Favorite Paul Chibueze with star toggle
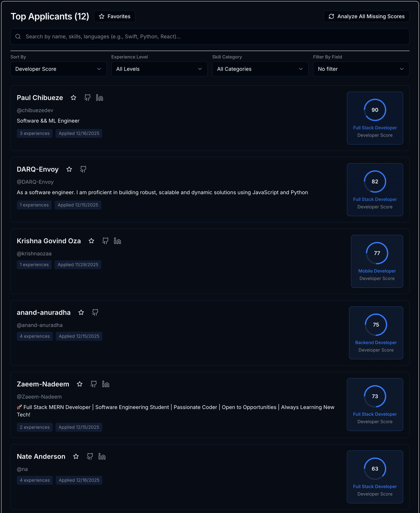420x513 pixels. 73,98
